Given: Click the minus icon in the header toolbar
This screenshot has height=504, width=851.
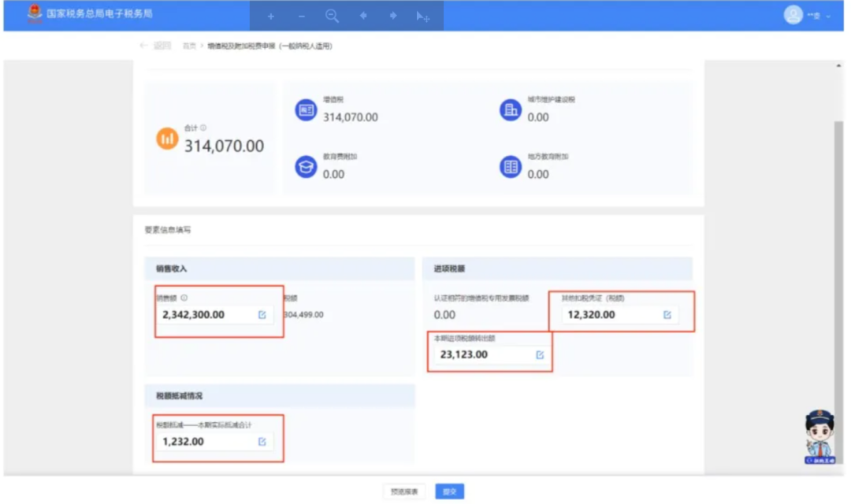Looking at the screenshot, I should [301, 17].
